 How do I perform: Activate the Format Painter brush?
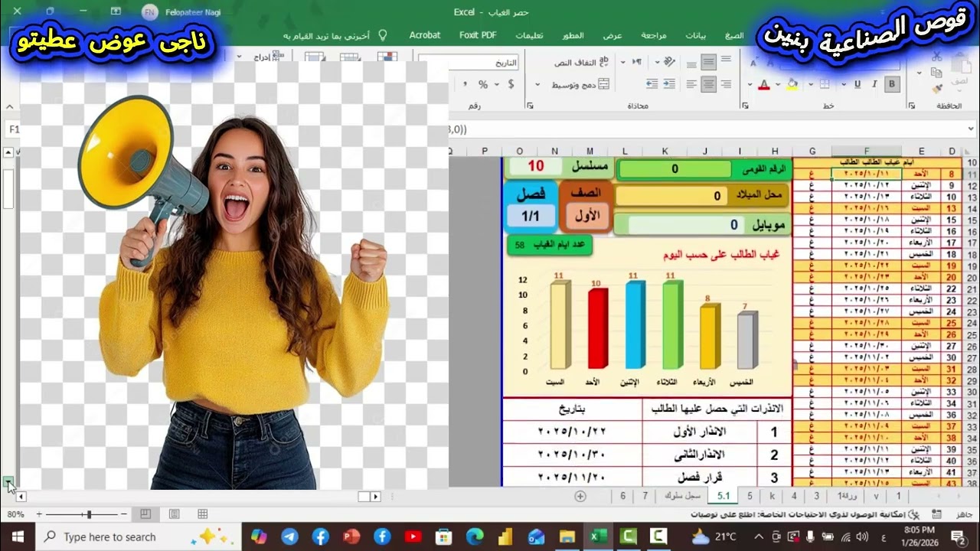tap(937, 89)
